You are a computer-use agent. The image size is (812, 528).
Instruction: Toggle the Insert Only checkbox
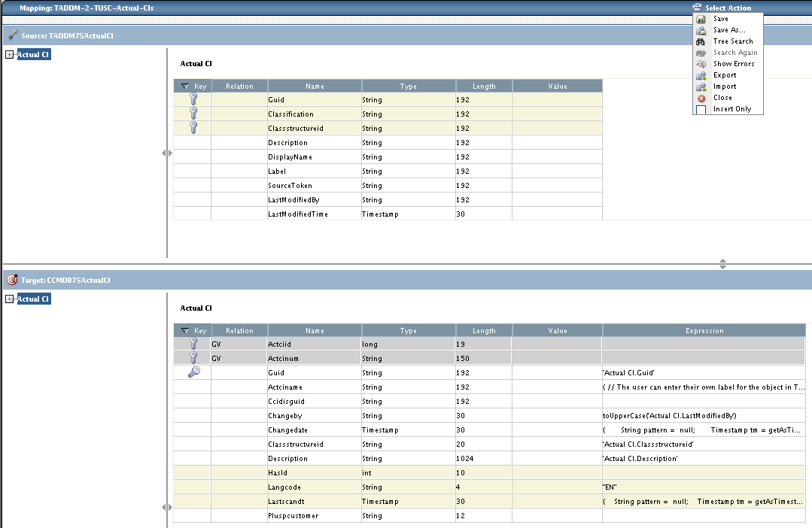tap(701, 110)
